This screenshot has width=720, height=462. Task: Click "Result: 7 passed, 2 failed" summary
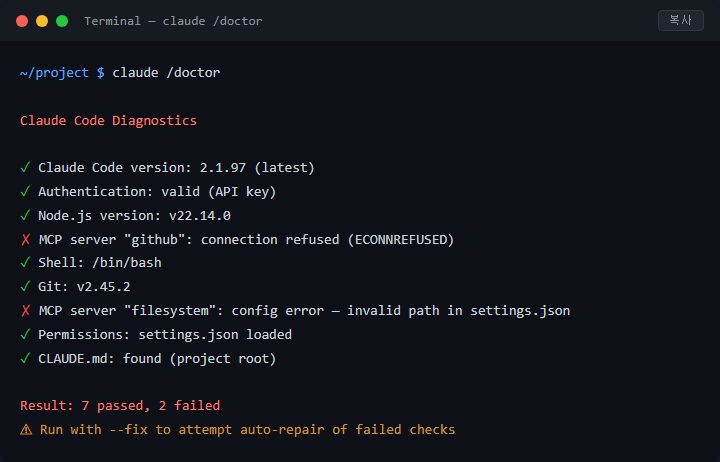120,406
